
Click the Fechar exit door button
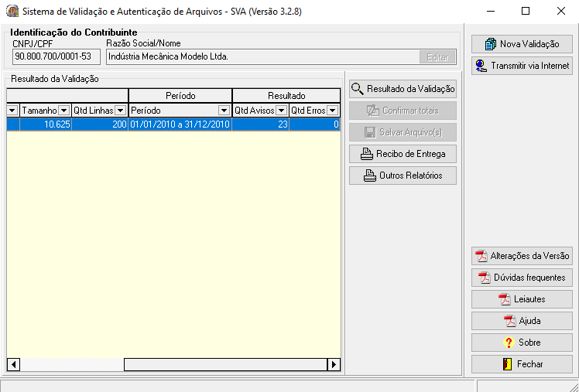[x=522, y=364]
